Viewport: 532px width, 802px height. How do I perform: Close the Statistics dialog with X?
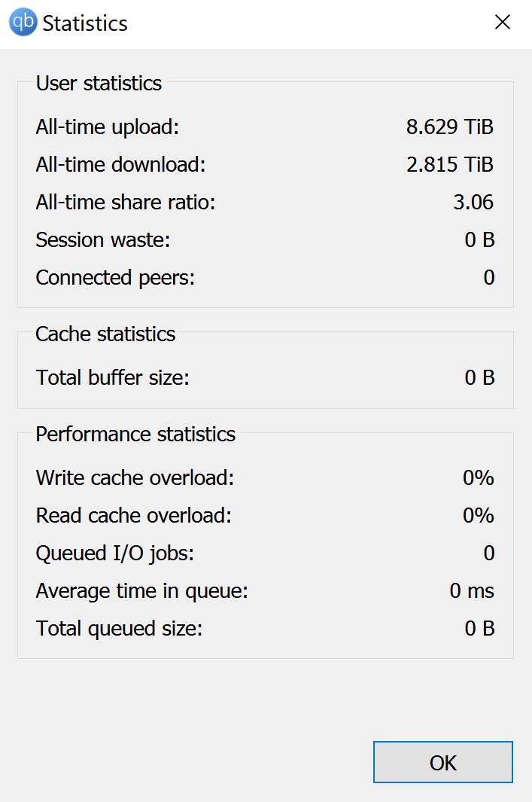point(502,23)
